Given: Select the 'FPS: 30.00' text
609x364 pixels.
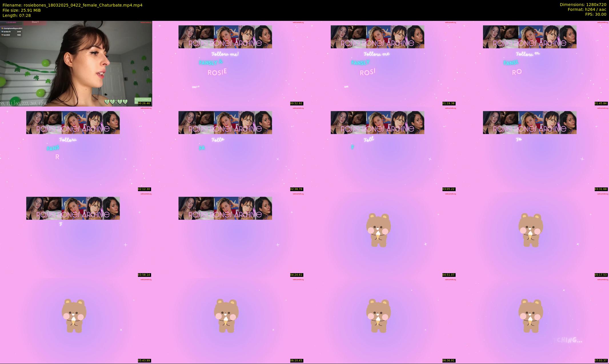Looking at the screenshot, I should tap(596, 14).
